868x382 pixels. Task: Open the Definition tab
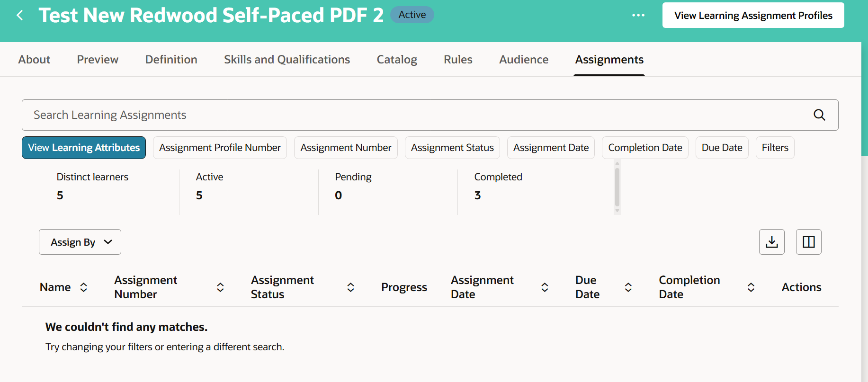pyautogui.click(x=171, y=60)
